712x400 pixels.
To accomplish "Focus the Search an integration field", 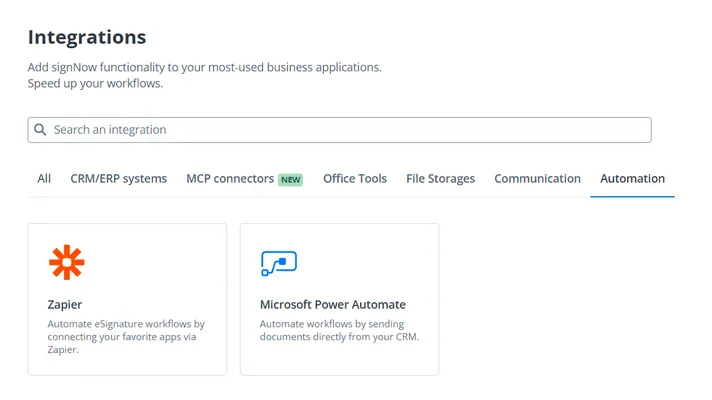I will click(x=339, y=130).
